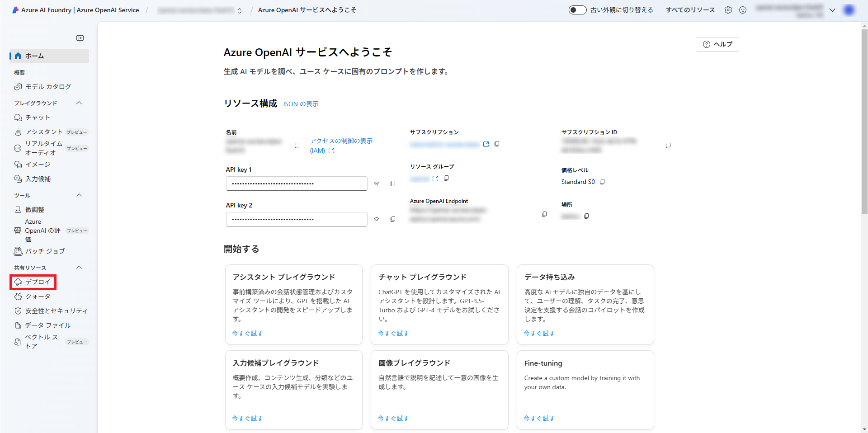
Task: Open the モデル カタログ section
Action: tap(48, 86)
